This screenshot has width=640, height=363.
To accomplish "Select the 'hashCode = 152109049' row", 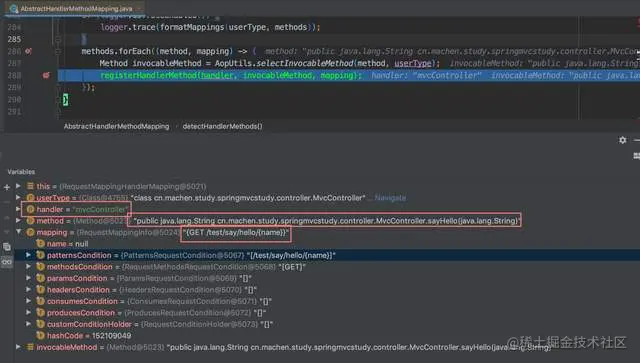I will 89,336.
